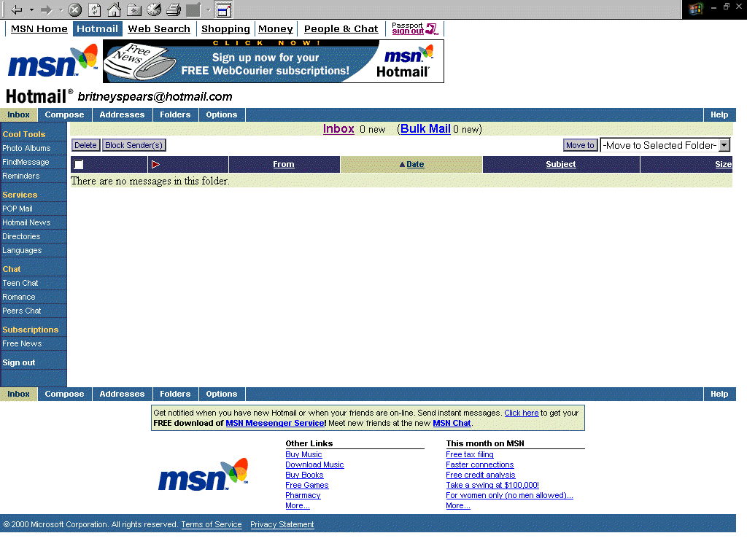The width and height of the screenshot is (747, 560).
Task: Click the browser Stop icon
Action: pyautogui.click(x=74, y=9)
